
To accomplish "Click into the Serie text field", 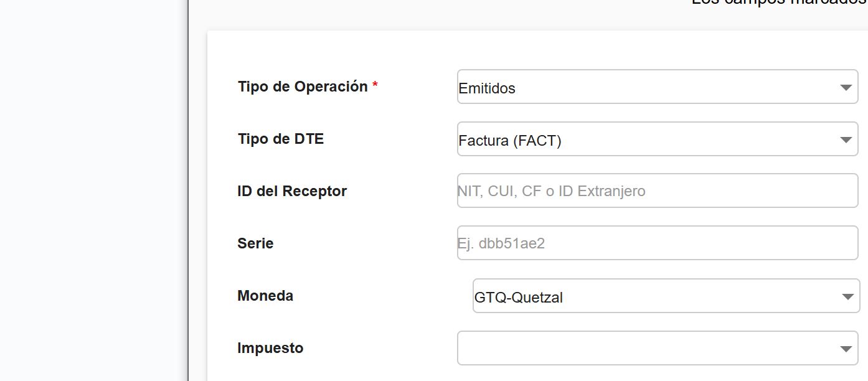I will pos(657,243).
